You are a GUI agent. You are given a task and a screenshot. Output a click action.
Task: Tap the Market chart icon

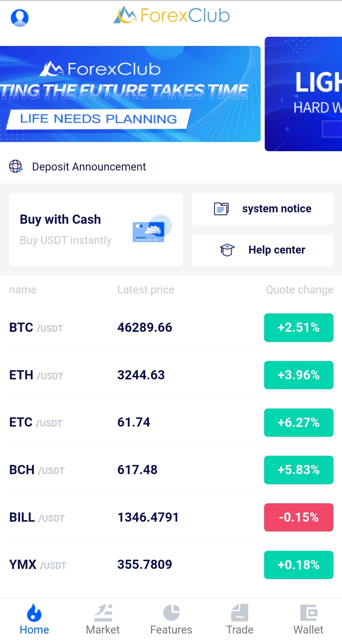click(x=103, y=612)
